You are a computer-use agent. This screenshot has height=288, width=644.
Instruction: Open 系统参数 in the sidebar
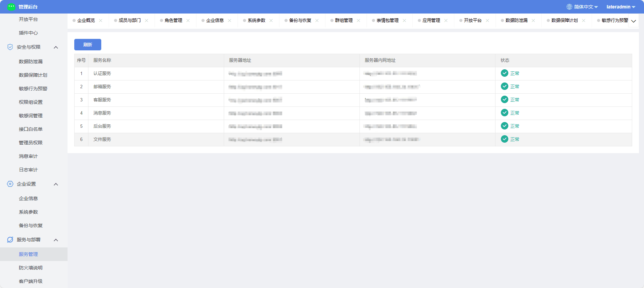click(28, 212)
